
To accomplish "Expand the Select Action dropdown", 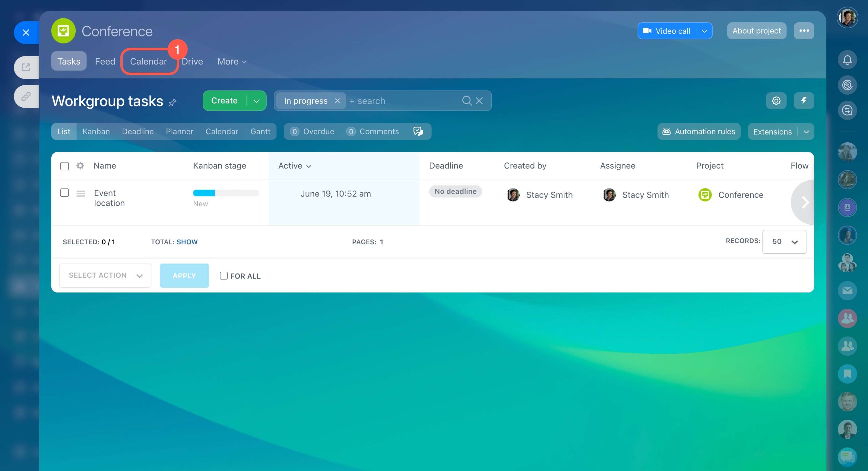I will point(105,275).
